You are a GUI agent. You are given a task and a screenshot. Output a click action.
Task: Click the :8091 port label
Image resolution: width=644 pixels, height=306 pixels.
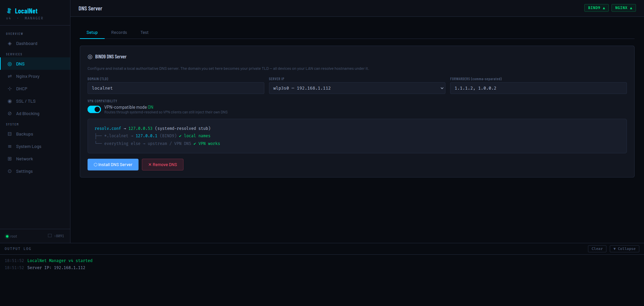click(59, 236)
